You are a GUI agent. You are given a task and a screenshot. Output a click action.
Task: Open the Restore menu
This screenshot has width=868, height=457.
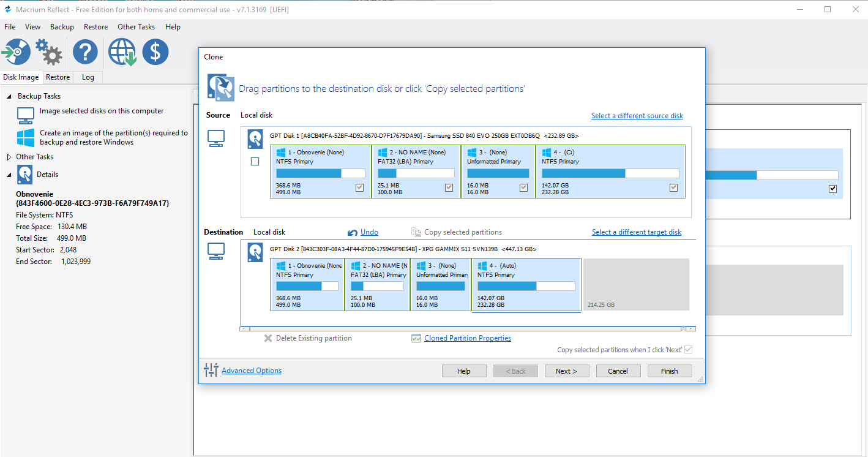pos(96,27)
